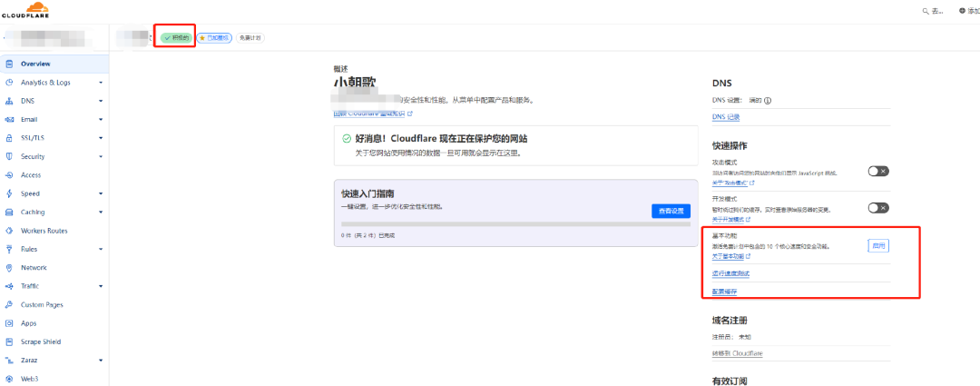Click the 有效订阅 heading
Viewport: 980px width, 386px height.
(x=730, y=381)
